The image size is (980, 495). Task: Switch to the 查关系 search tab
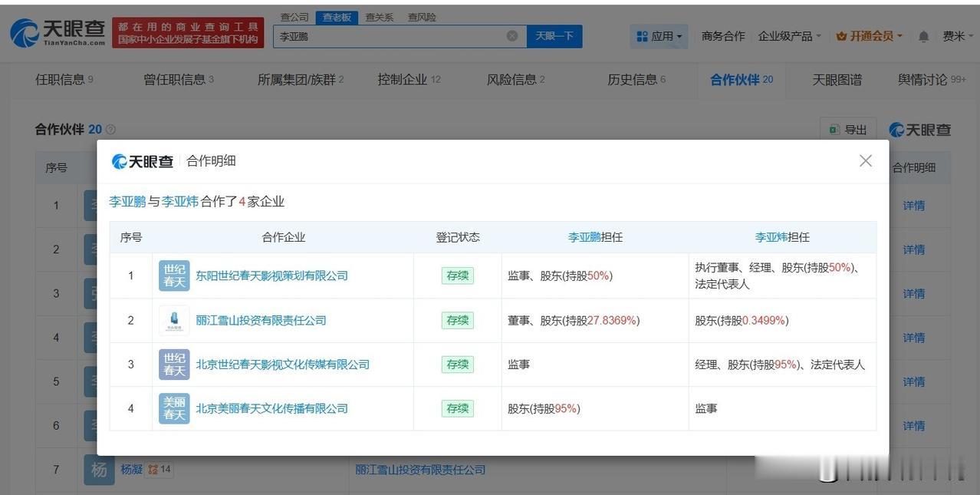click(x=379, y=17)
